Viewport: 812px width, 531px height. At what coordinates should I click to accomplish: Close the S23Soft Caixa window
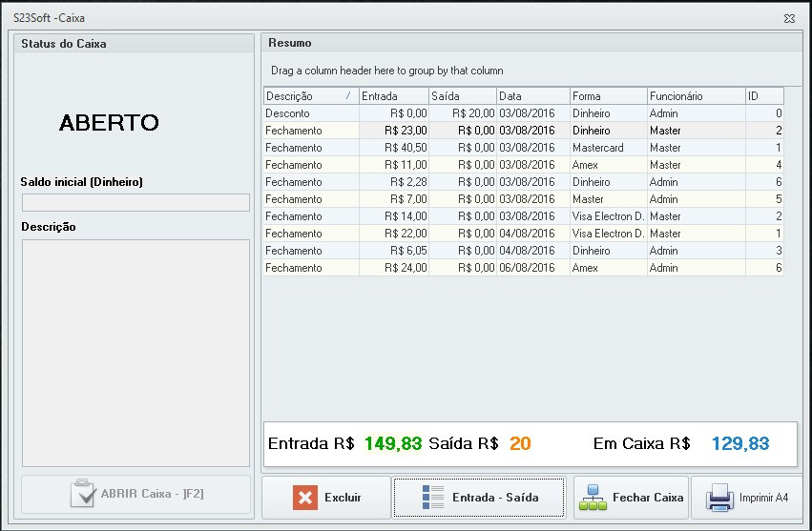tap(789, 18)
